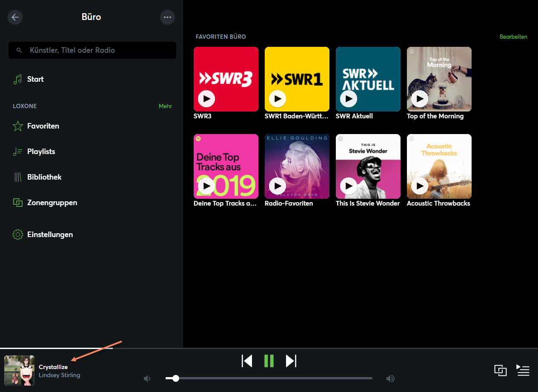Click the Crystallize track title
This screenshot has height=392, width=538.
click(x=53, y=367)
